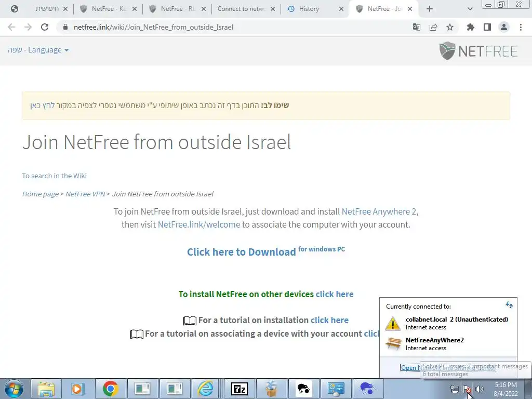This screenshot has width=532, height=399.
Task: Click the padlock site info icon
Action: click(x=65, y=27)
